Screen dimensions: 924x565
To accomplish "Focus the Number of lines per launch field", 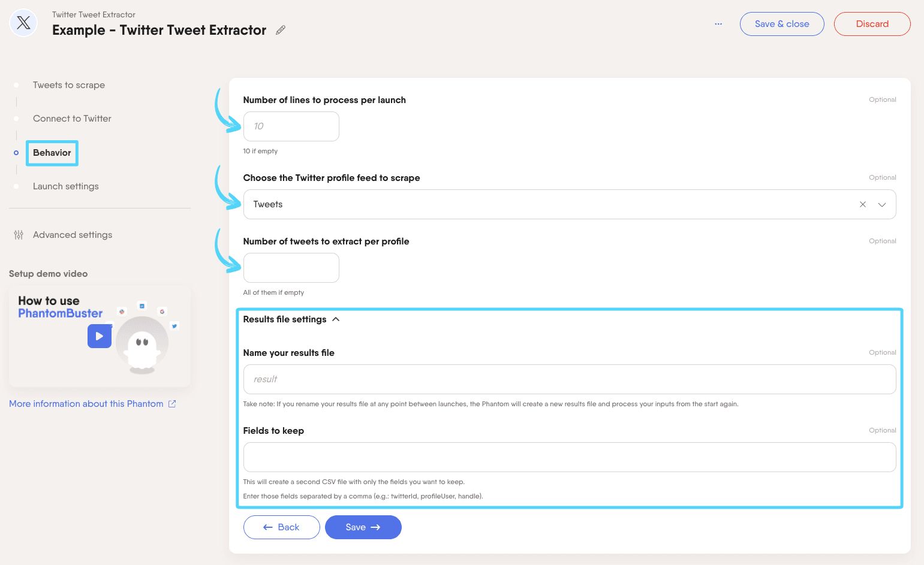I will (x=291, y=126).
